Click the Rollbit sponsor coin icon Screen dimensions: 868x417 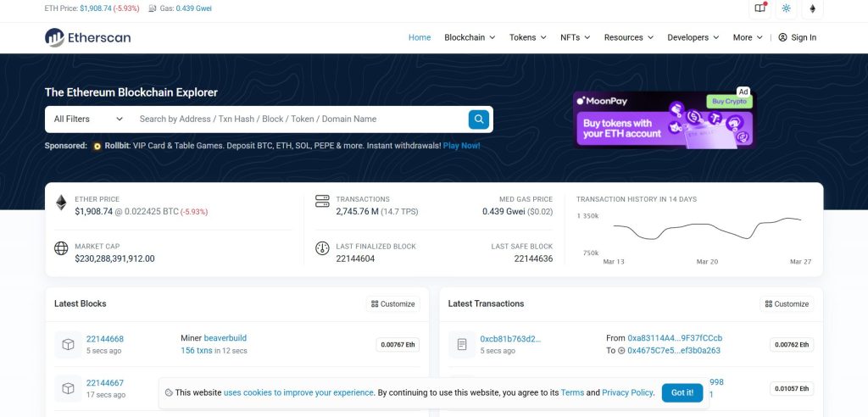97,146
